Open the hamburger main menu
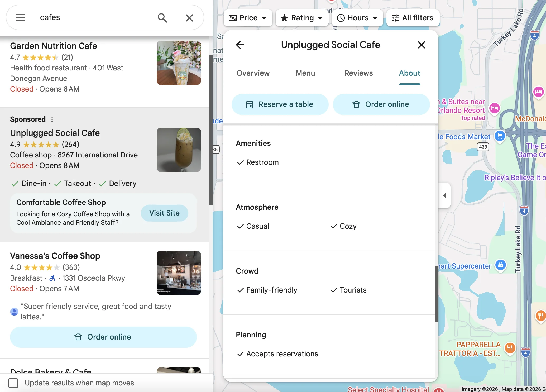The width and height of the screenshot is (546, 392). 21,18
